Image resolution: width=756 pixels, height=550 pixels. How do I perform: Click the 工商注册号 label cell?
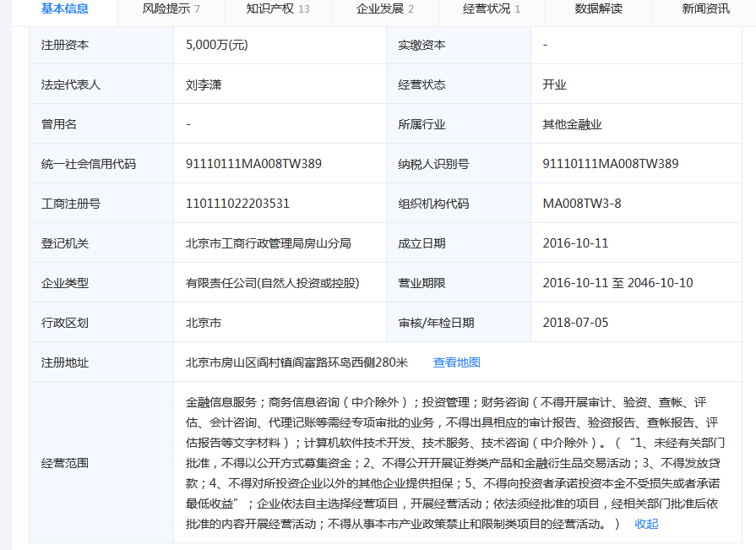pyautogui.click(x=101, y=203)
